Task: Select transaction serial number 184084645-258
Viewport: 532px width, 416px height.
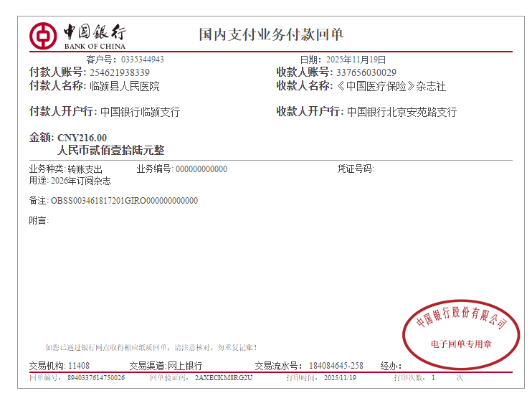Action: pos(336,366)
